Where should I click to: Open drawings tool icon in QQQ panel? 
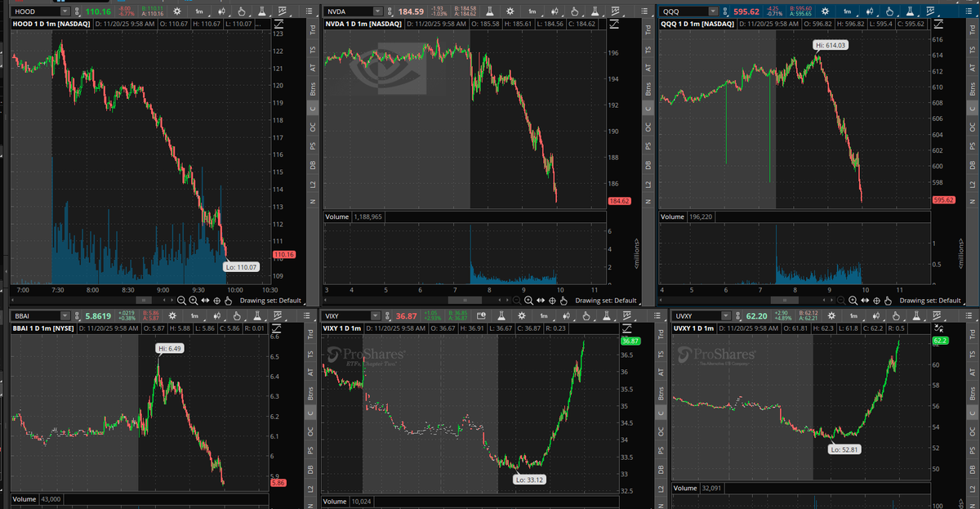click(889, 11)
